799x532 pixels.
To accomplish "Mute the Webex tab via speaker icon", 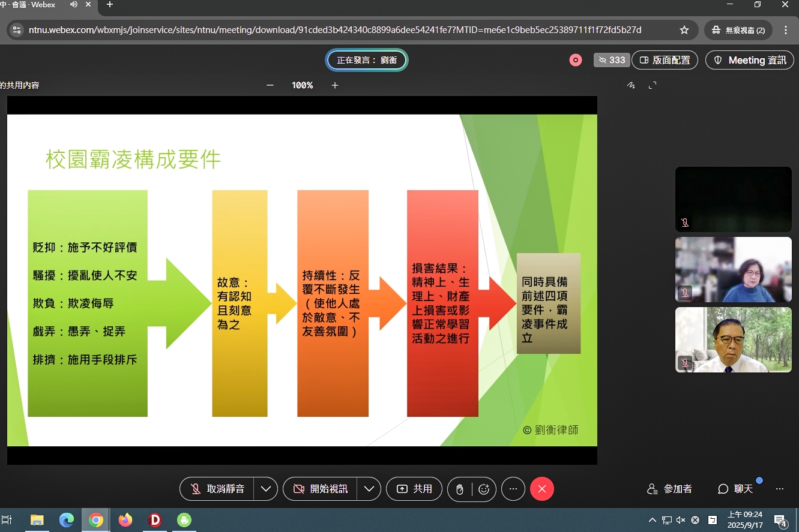I will pos(73,5).
